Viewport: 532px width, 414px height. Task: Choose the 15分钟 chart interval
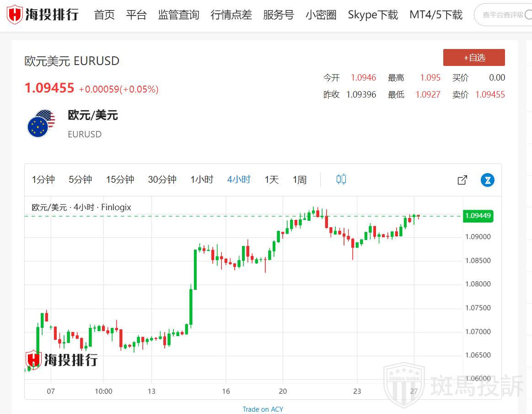coord(120,180)
